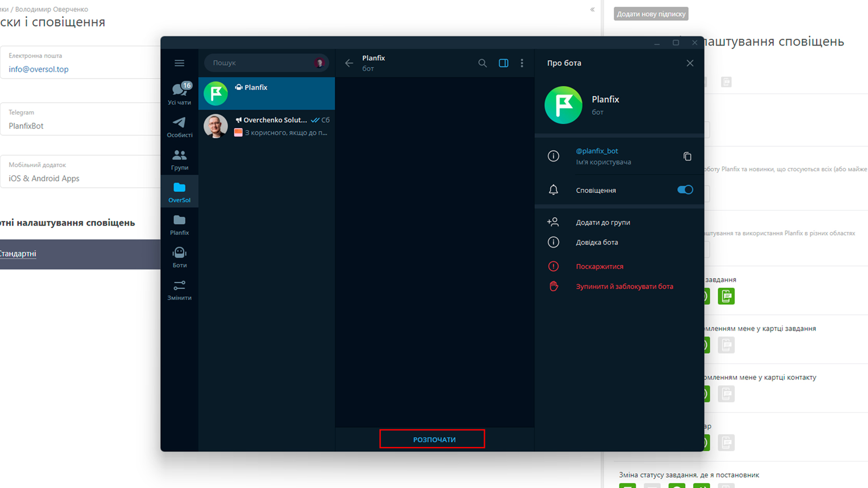Screen dimensions: 868x488
Task: Collapse the web page panel with « icon
Action: (x=592, y=9)
